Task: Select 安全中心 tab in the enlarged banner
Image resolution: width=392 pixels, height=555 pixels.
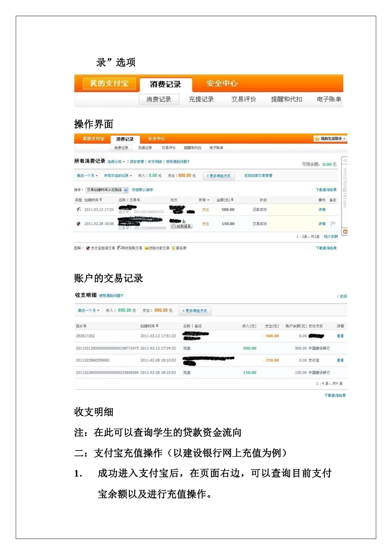Action: tap(222, 83)
